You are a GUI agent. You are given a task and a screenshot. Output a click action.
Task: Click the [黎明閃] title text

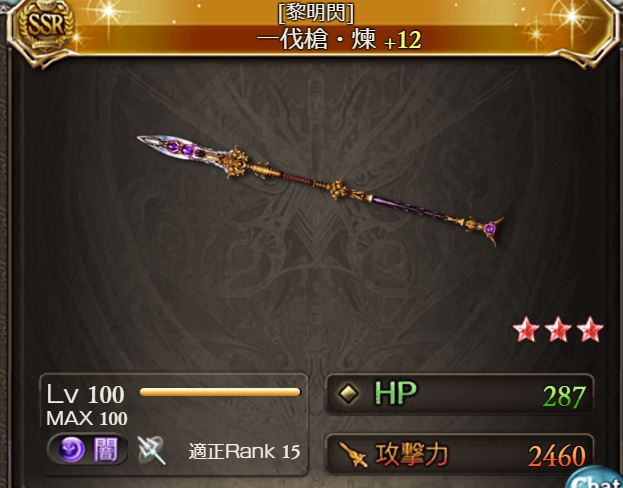pos(316,13)
